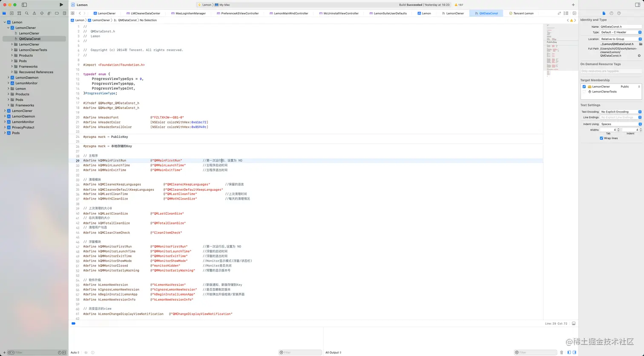Switch to McUninstallViewController tab
The width and height of the screenshot is (644, 356).
tap(339, 13)
